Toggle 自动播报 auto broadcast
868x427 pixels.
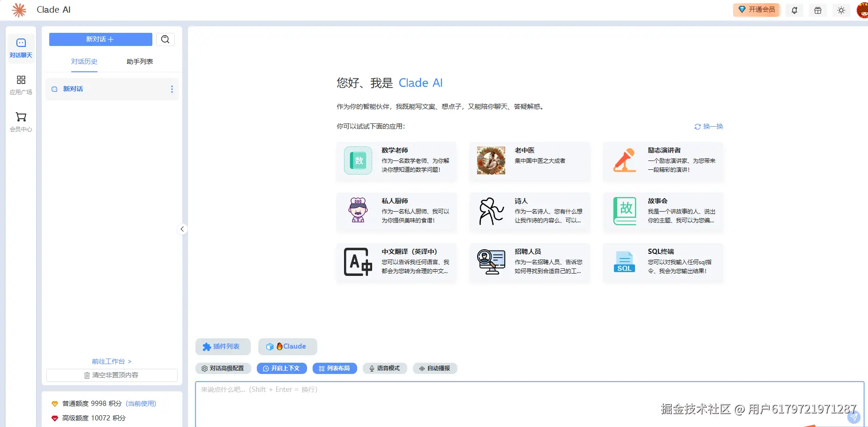point(435,368)
